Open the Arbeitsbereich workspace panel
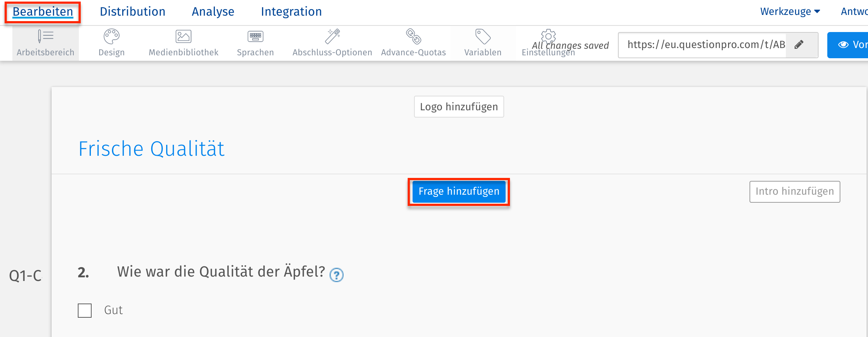This screenshot has width=868, height=337. click(45, 43)
